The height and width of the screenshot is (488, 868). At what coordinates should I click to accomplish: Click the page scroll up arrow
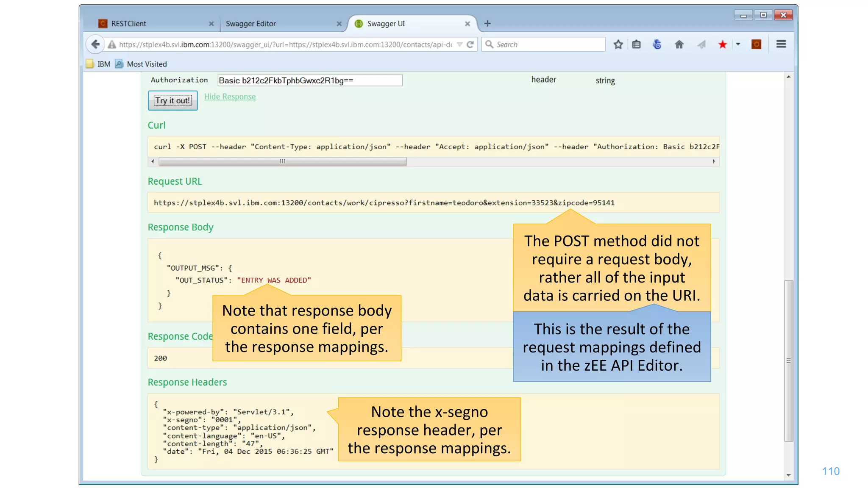pos(788,77)
